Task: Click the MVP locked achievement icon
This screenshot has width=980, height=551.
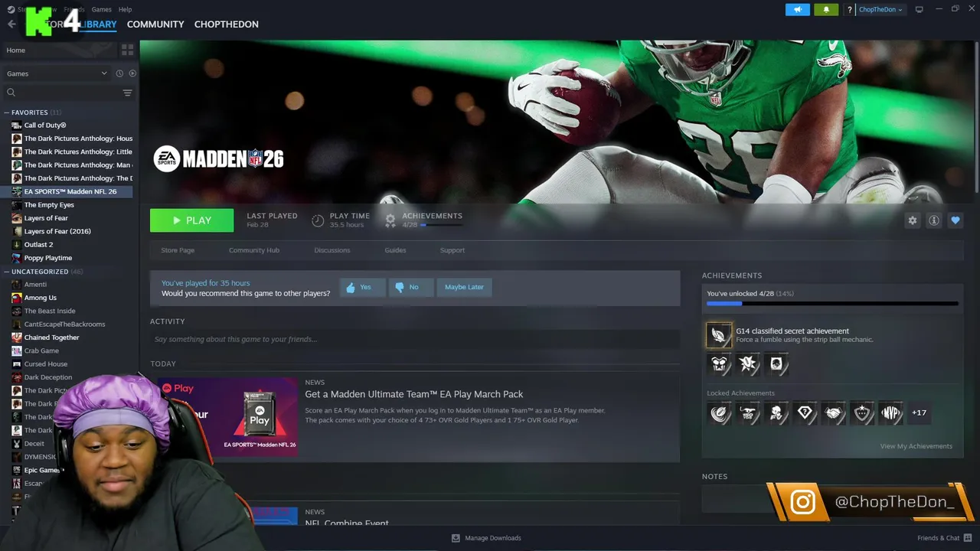Action: 890,413
